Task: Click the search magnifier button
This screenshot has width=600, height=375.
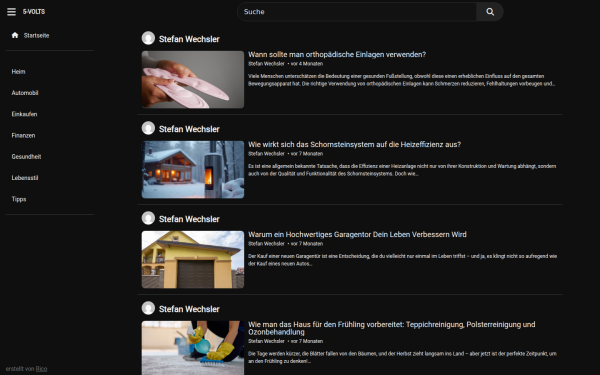Action: [490, 12]
